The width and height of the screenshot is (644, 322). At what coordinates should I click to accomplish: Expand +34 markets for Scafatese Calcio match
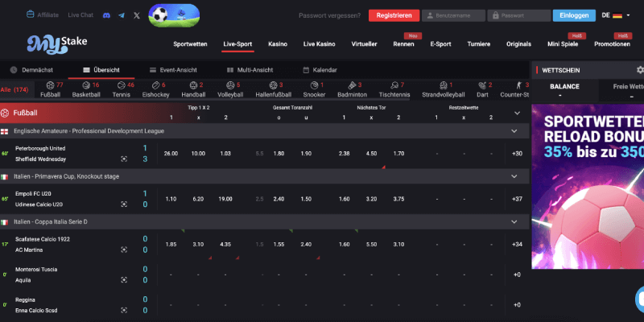point(517,245)
